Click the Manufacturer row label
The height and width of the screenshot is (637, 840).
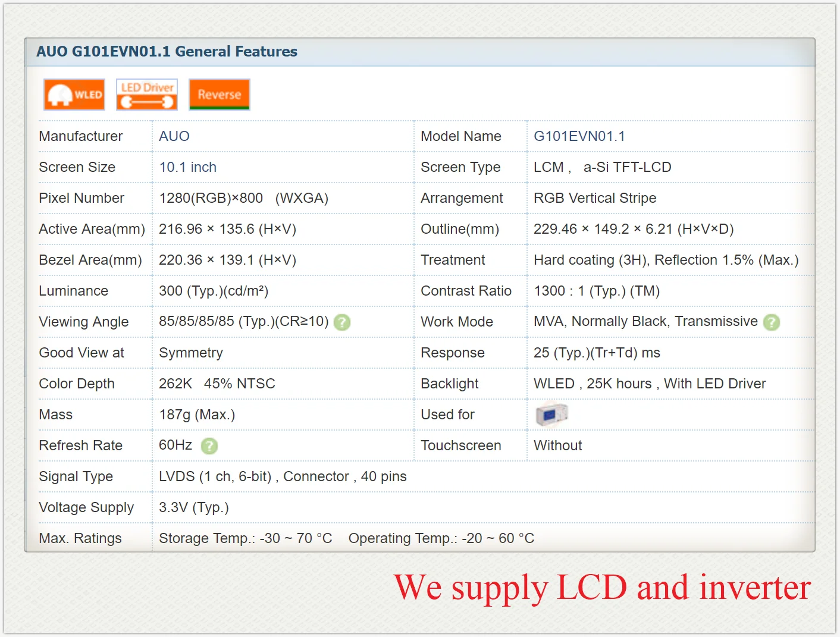click(81, 136)
